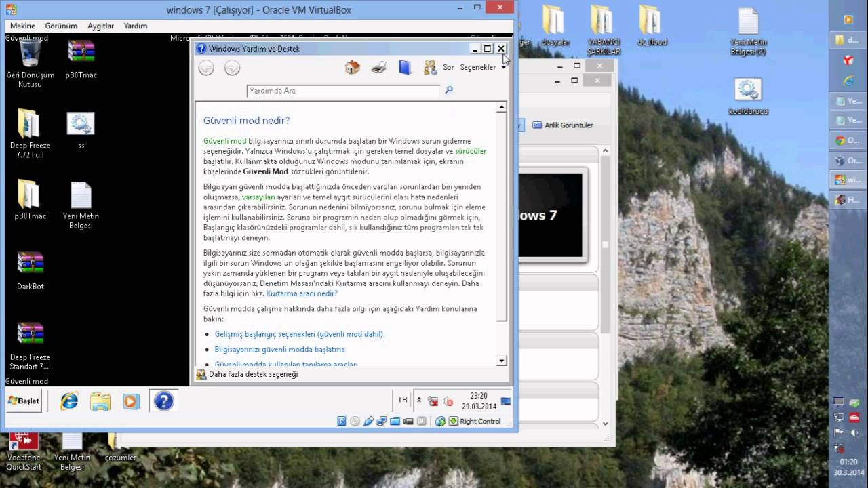This screenshot has width=868, height=488.
Task: Show hidden tray icons in VM
Action: [419, 401]
